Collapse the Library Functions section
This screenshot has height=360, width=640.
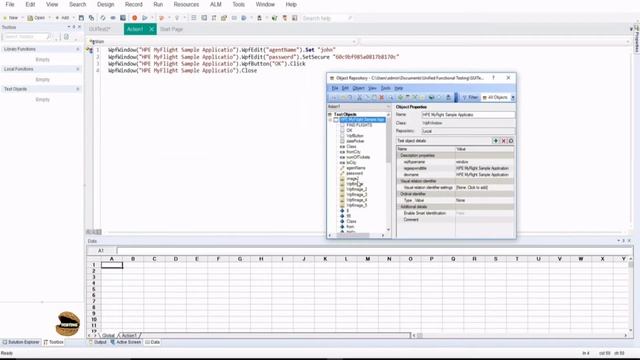tap(78, 49)
